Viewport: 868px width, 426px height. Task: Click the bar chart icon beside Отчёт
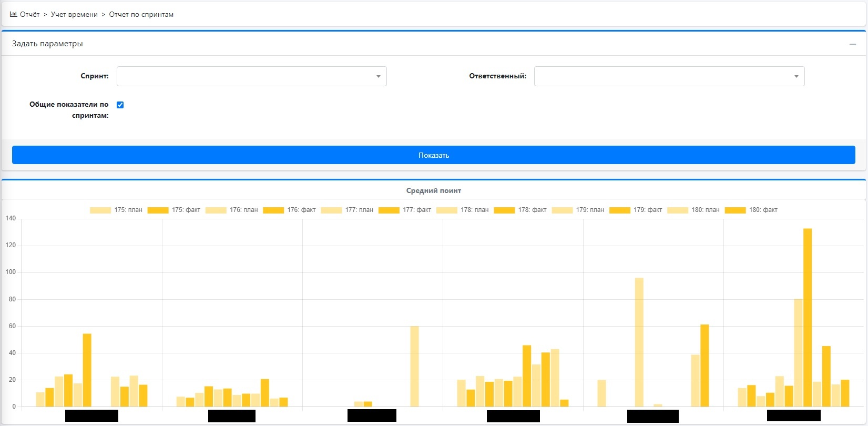pos(13,14)
